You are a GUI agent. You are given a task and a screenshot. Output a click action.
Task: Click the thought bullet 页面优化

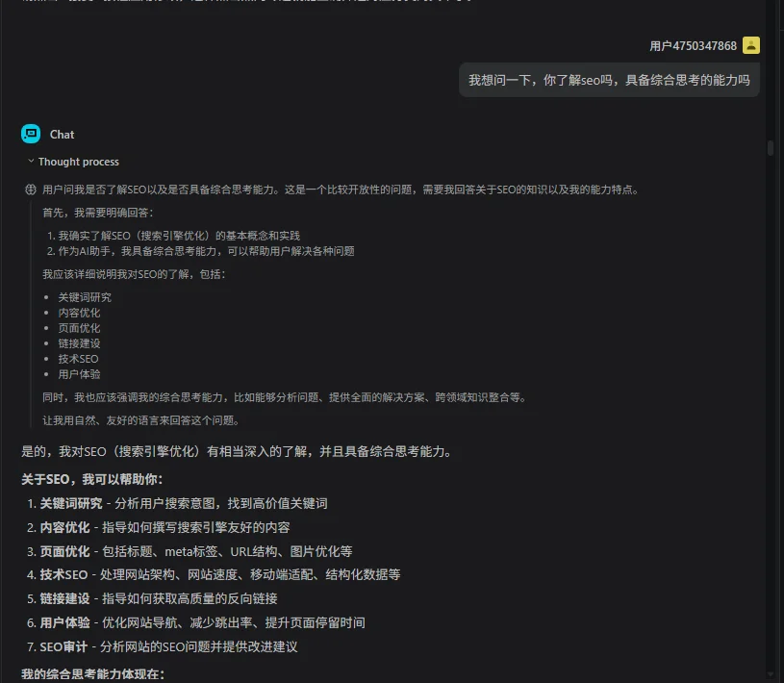point(79,328)
